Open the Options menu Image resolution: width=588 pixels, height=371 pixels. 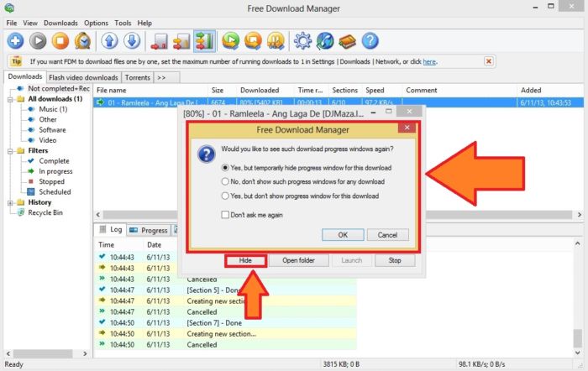(96, 23)
